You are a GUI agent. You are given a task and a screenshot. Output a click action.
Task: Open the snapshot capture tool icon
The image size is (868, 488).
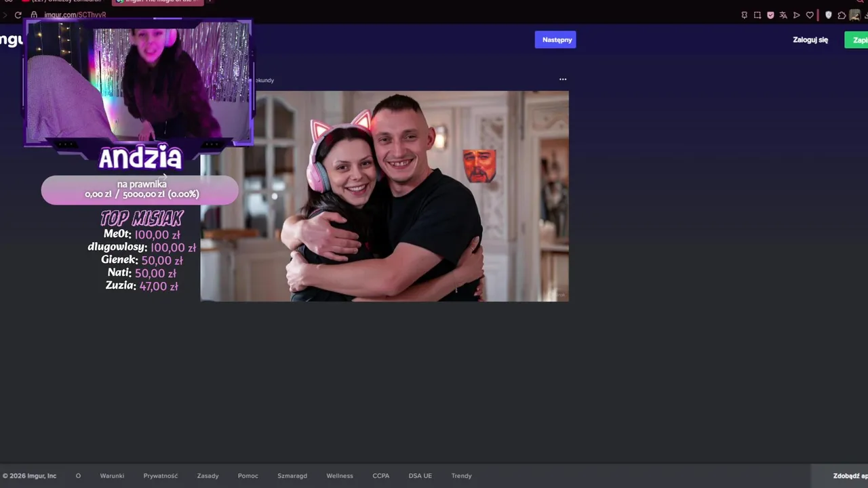pyautogui.click(x=757, y=15)
